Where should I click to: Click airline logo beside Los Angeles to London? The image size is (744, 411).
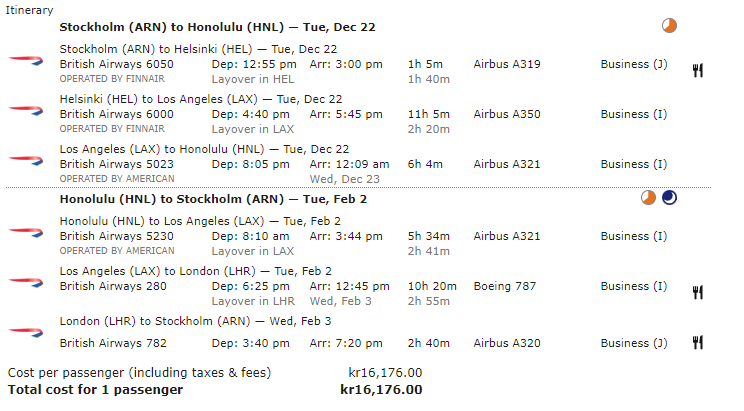[x=25, y=285]
